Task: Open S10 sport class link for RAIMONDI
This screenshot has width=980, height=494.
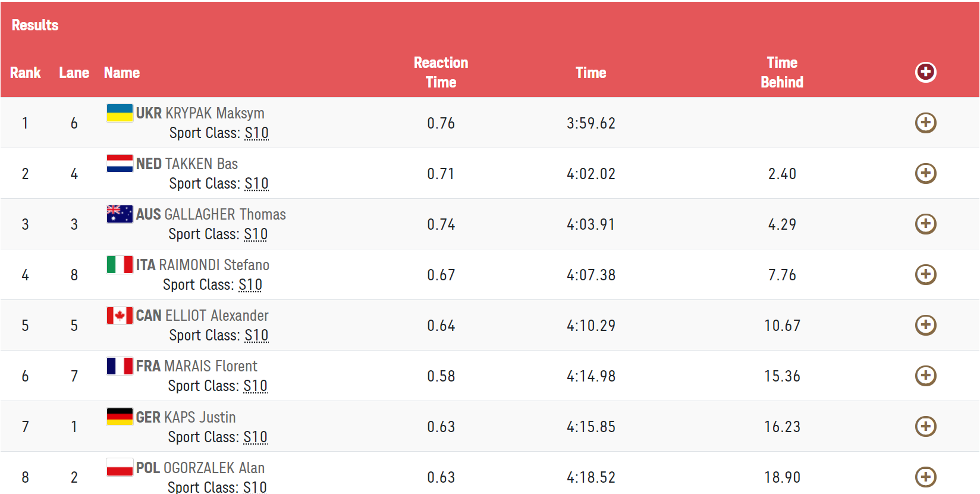Action: click(x=250, y=284)
